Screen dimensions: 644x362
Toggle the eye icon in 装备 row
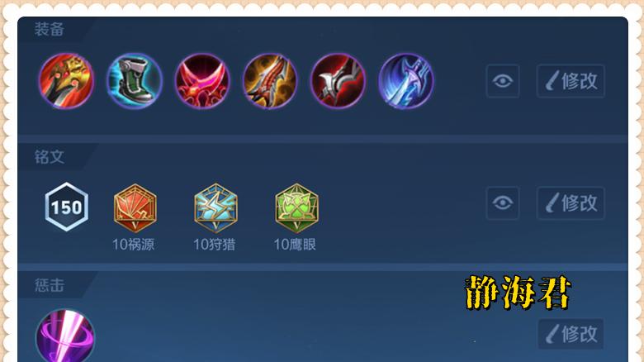click(x=503, y=81)
